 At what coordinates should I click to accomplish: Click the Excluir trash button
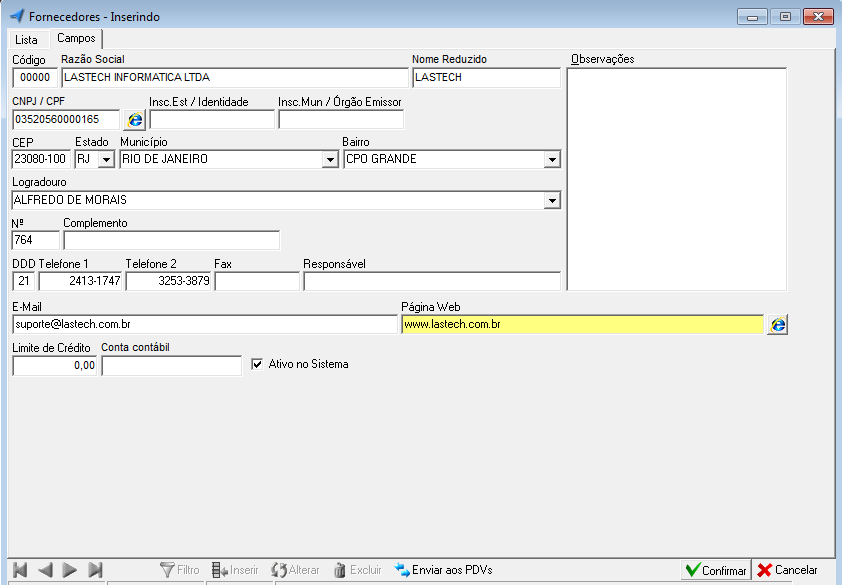click(x=357, y=570)
